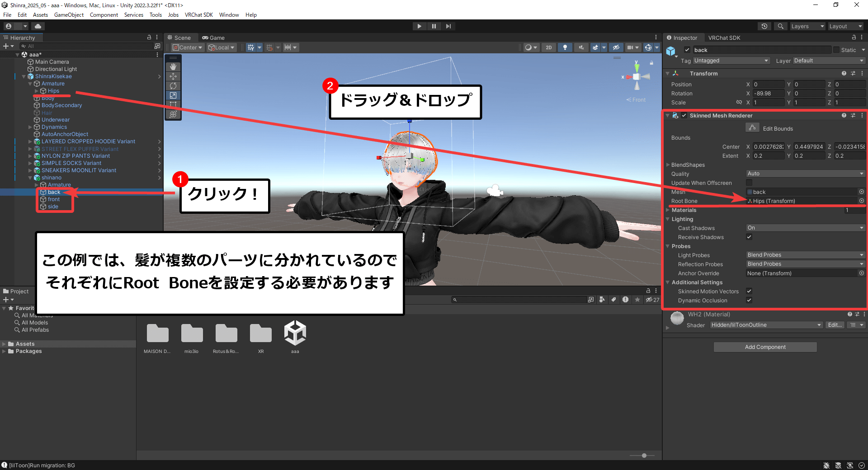This screenshot has height=470, width=868.
Task: Select the Move tool
Action: click(x=173, y=76)
